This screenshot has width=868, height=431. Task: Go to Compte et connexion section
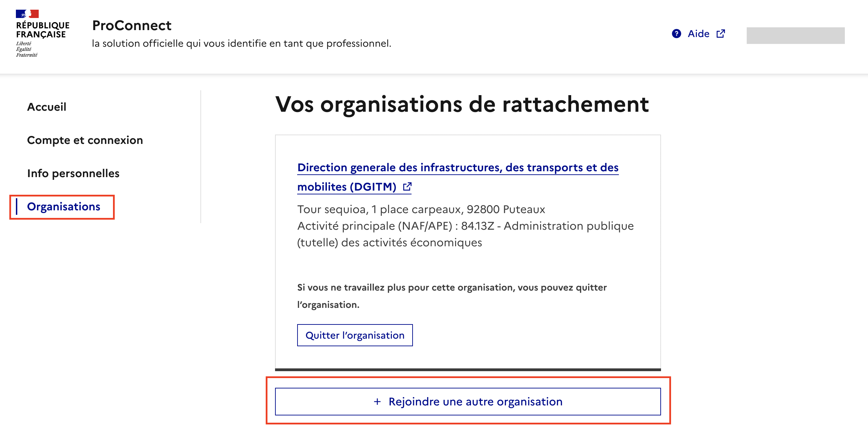coord(85,140)
